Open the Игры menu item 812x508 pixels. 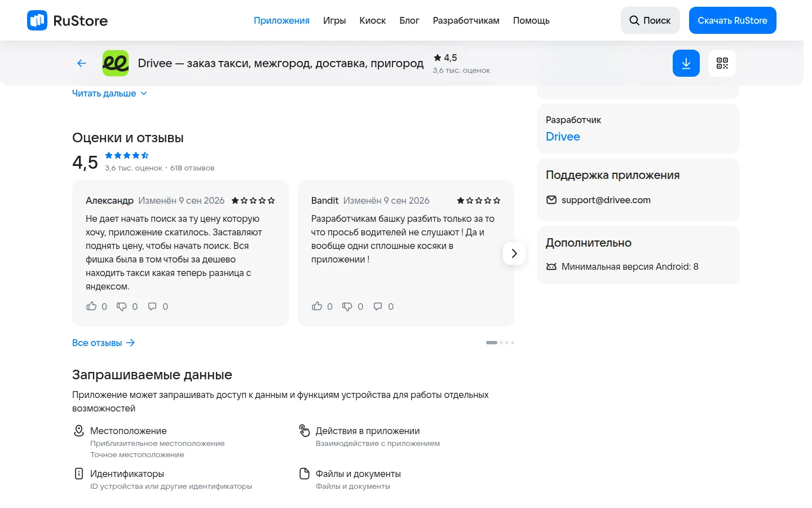click(x=334, y=20)
